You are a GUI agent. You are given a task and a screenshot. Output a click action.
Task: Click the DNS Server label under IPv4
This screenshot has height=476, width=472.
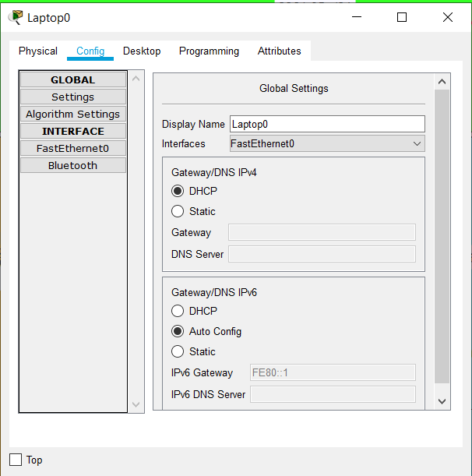pyautogui.click(x=197, y=254)
